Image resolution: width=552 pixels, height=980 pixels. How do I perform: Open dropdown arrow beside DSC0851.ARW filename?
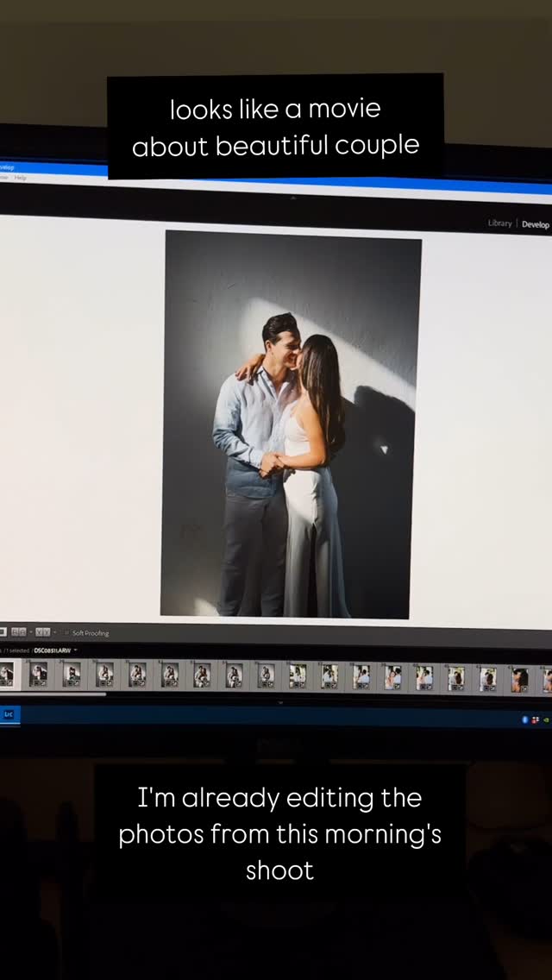click(x=76, y=650)
